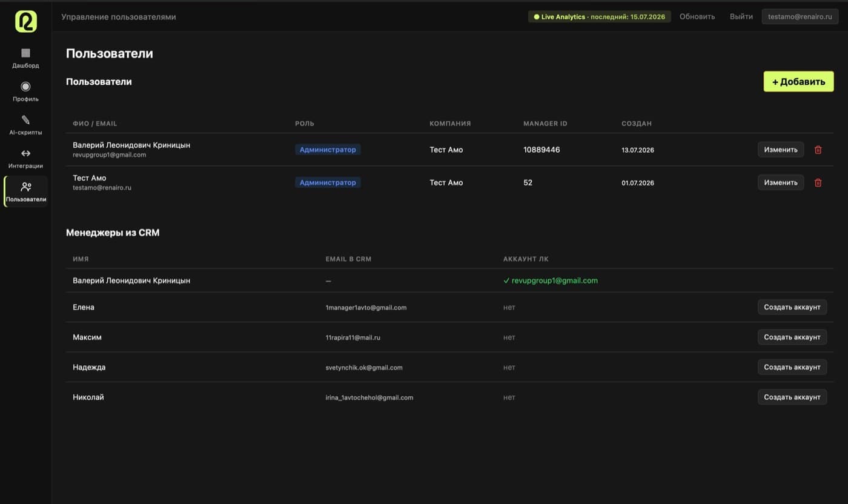The width and height of the screenshot is (848, 504).
Task: Click the АККАУНТ ЛК column header
Action: 526,259
